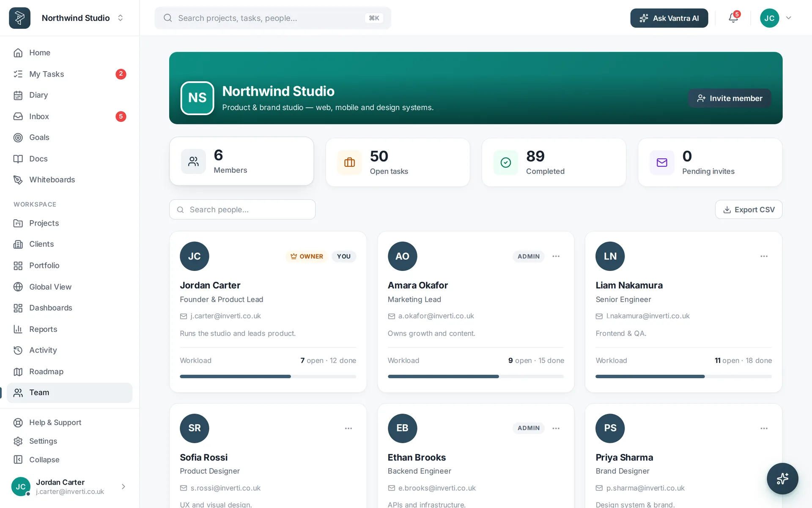Select the Completed stat card

click(554, 163)
